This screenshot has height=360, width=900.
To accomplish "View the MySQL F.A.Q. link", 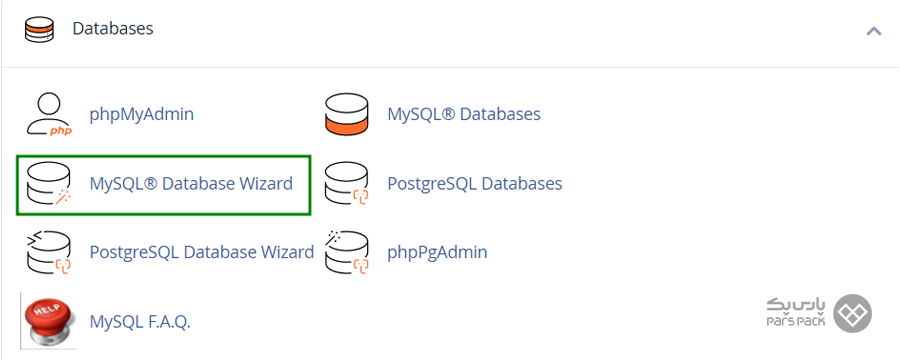I will (x=140, y=322).
